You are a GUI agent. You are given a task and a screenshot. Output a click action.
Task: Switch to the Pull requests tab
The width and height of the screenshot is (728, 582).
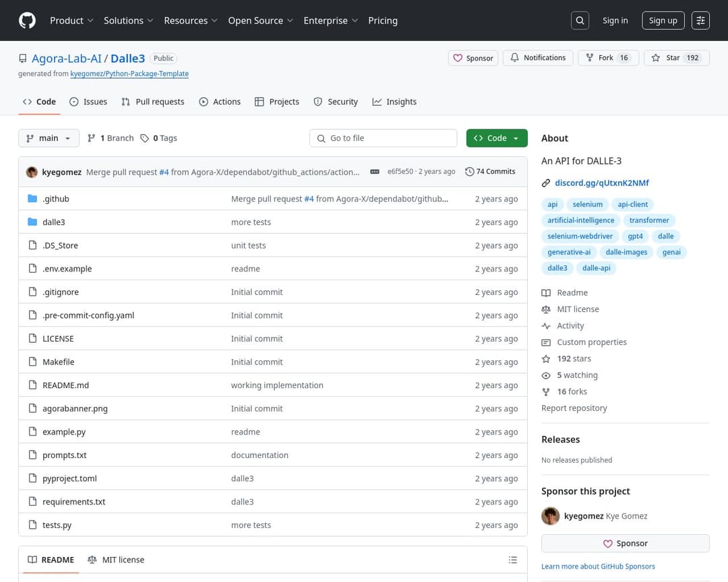click(x=153, y=102)
